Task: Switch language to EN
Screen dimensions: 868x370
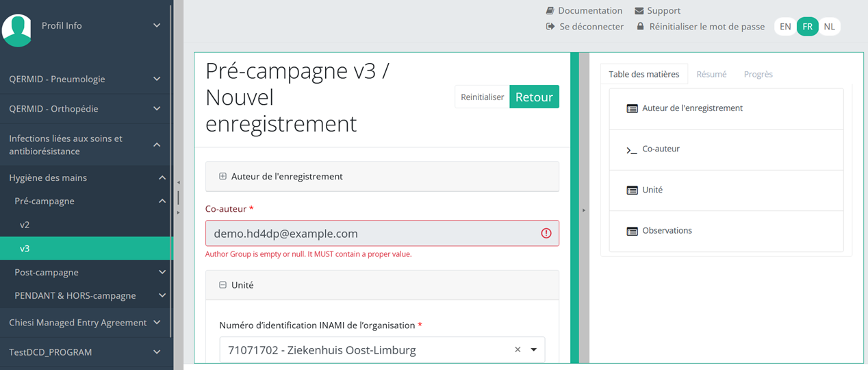Action: (x=785, y=27)
